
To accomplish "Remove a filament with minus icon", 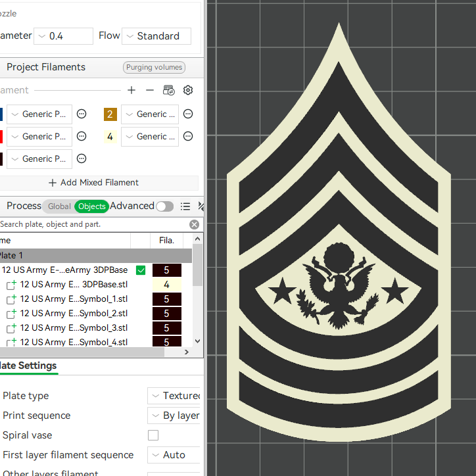I will click(150, 90).
